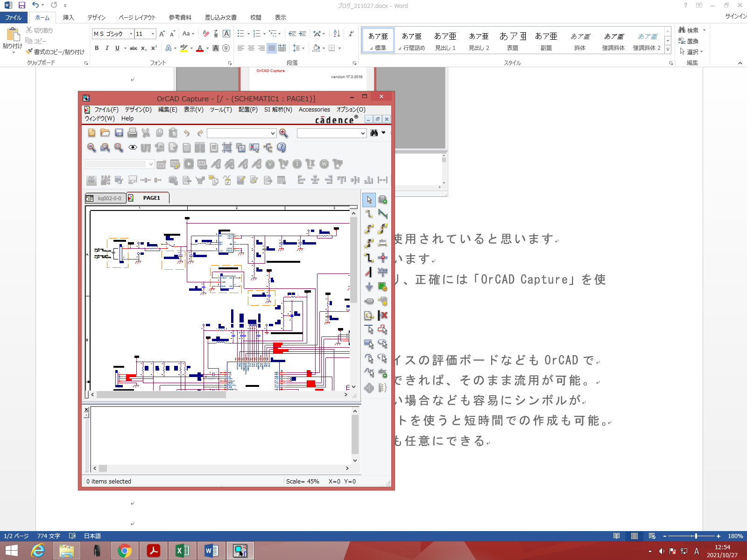Click the Word 切り取り button

tap(40, 30)
